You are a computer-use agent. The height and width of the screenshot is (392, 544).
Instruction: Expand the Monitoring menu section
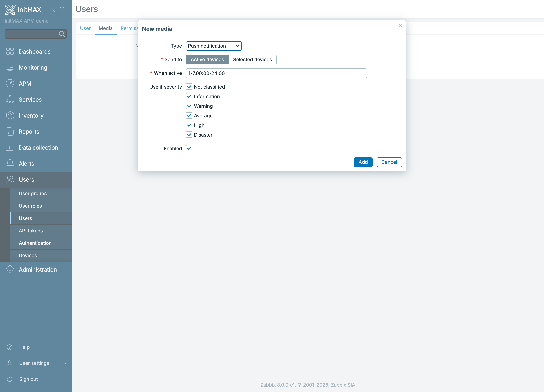[36, 68]
